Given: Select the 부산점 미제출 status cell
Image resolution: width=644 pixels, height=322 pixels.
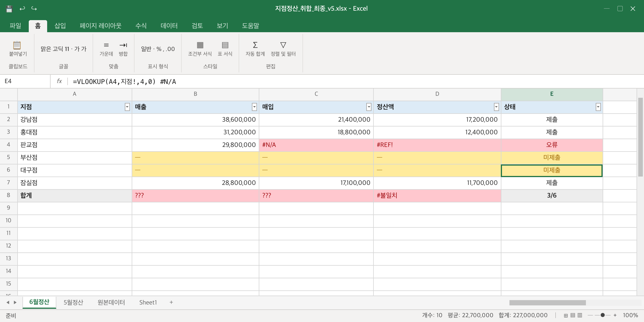Looking at the screenshot, I should [552, 158].
